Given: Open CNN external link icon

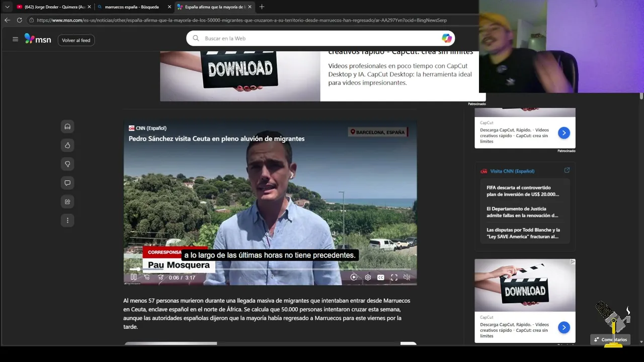Looking at the screenshot, I should pos(567,170).
